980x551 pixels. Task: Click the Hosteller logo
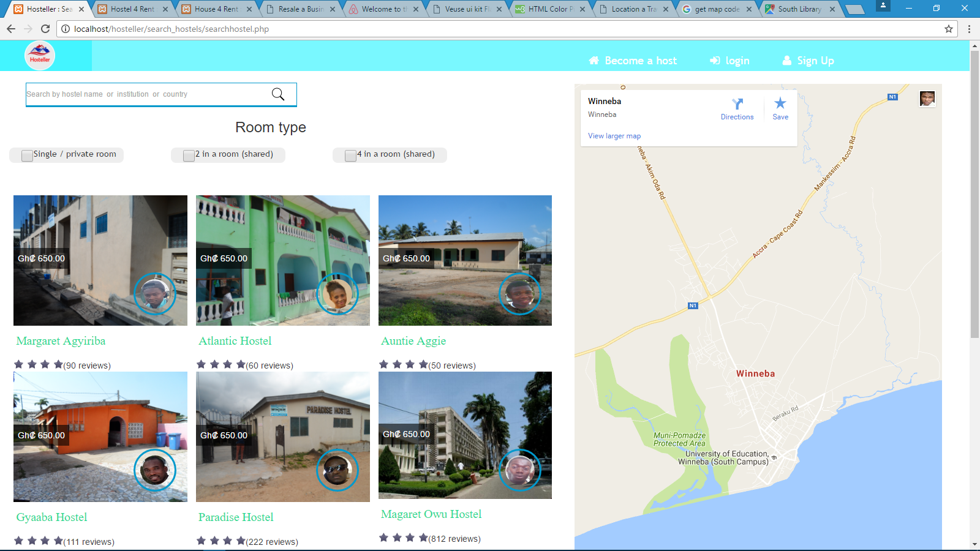click(40, 56)
